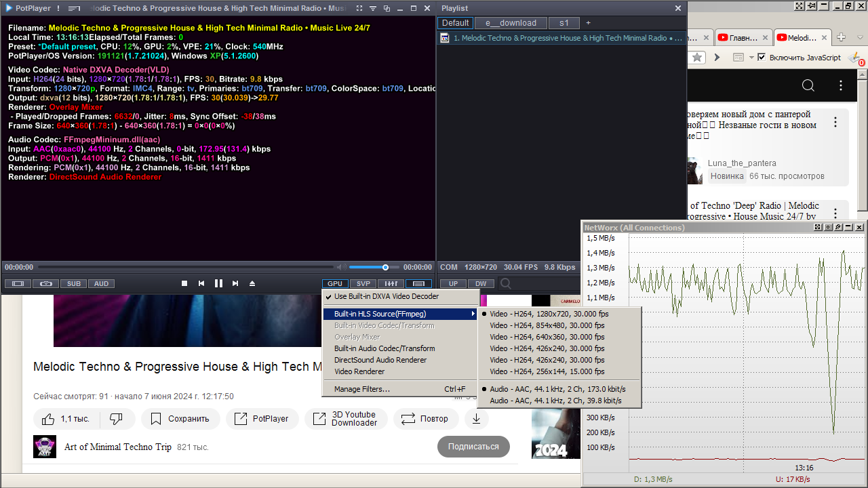Image resolution: width=868 pixels, height=488 pixels.
Task: Pause the stream in PotPlayer
Action: click(x=218, y=283)
